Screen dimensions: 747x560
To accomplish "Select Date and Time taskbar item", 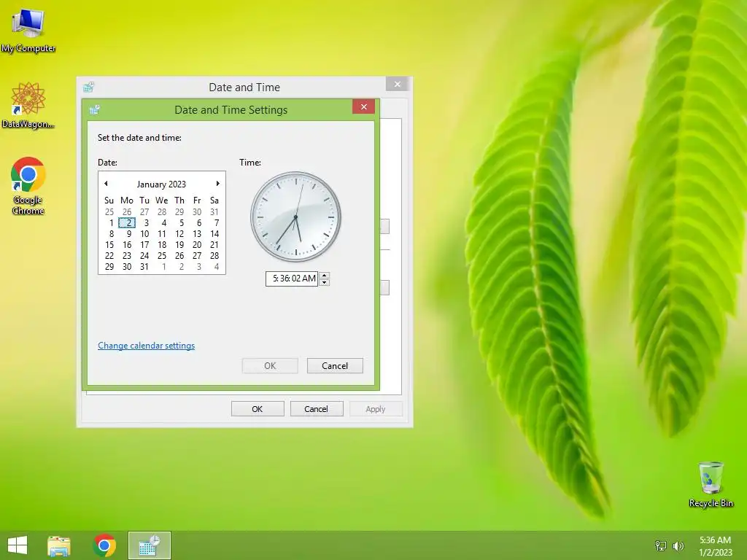I will click(x=149, y=545).
